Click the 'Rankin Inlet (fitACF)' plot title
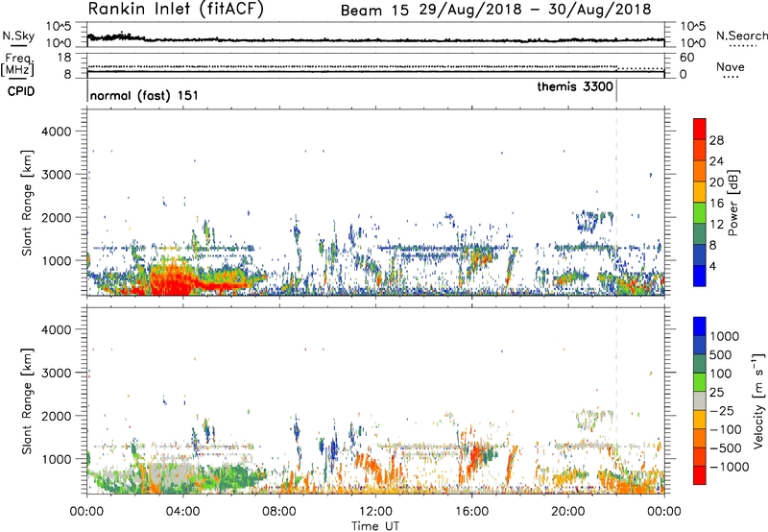768x532 pixels. 176,10
